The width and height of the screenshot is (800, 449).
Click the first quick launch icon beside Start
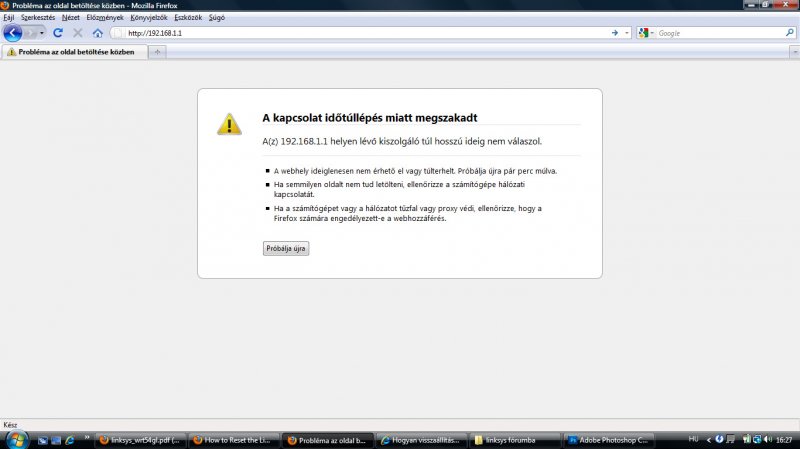[x=43, y=440]
